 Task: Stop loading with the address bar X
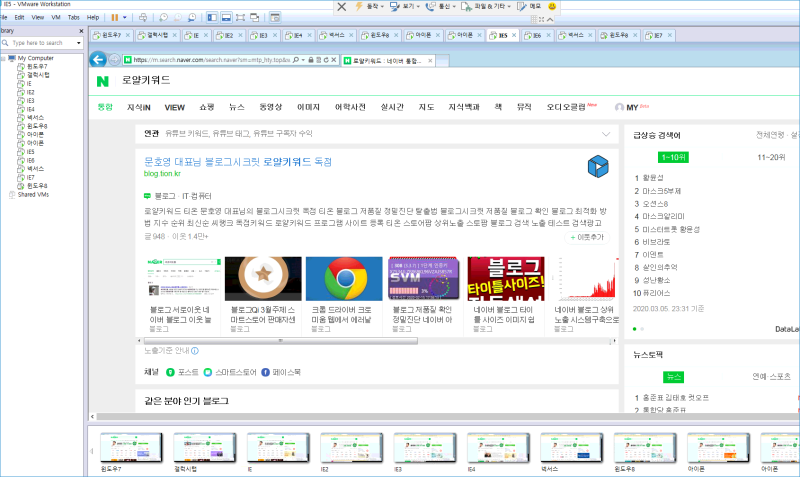[334, 60]
